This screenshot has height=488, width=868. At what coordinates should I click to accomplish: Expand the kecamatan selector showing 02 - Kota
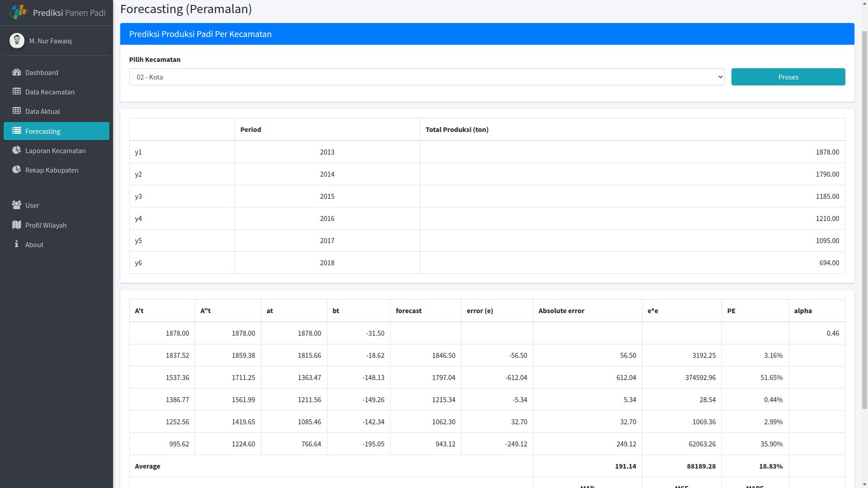click(426, 77)
